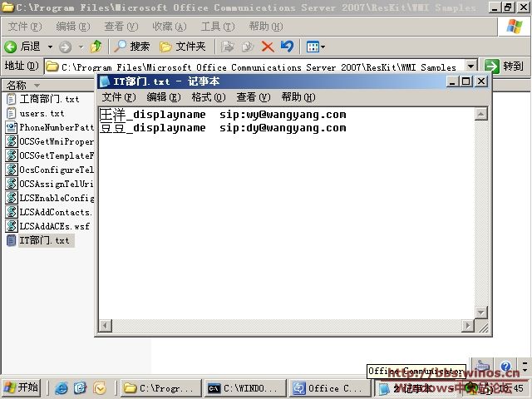Switch to the 记事本 taskbar group
Viewport: 532px width, 399px height.
413,388
